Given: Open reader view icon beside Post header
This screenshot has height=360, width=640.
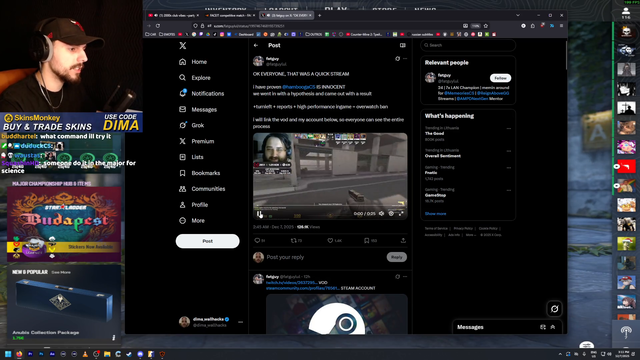Looking at the screenshot, I should [x=402, y=45].
